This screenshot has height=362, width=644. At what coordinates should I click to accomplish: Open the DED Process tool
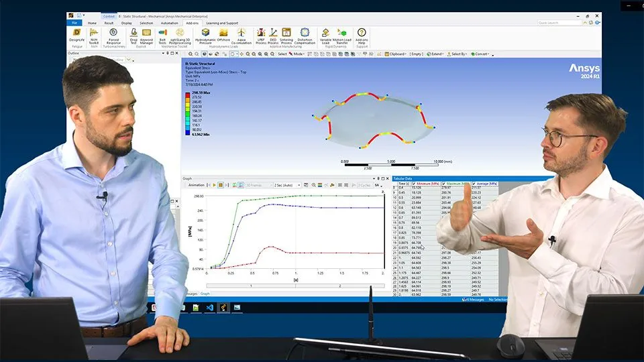pyautogui.click(x=273, y=36)
